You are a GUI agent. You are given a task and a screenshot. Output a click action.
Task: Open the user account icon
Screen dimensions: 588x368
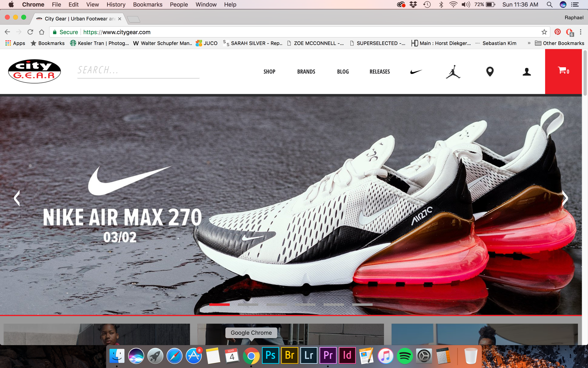[527, 72]
